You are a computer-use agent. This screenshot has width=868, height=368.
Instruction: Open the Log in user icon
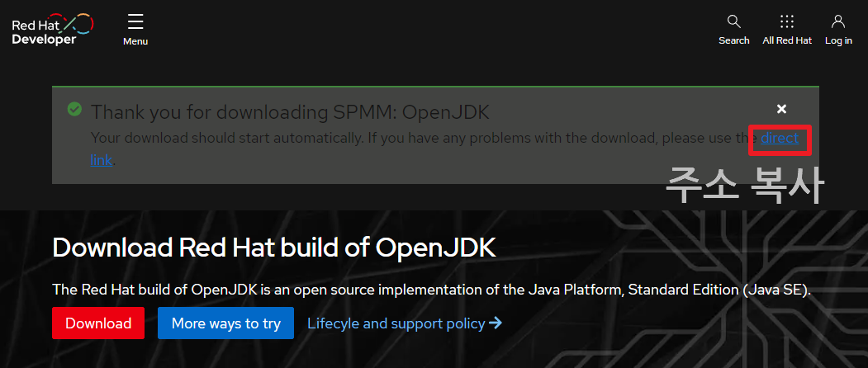pyautogui.click(x=838, y=30)
